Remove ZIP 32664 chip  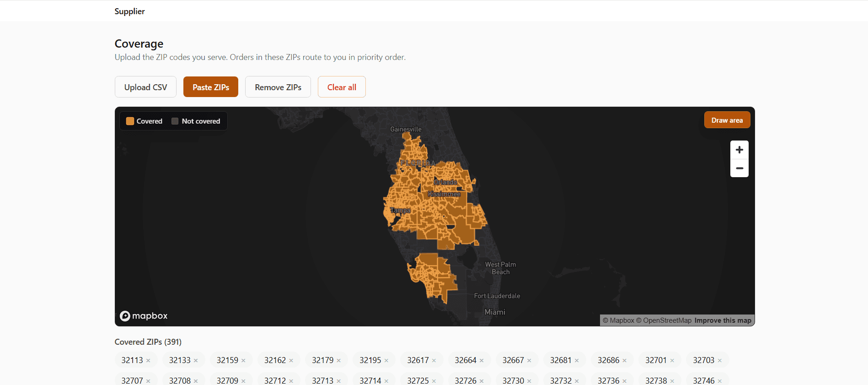482,361
